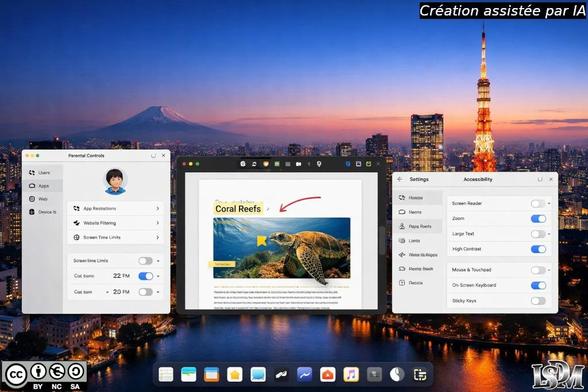Toggle the Screen time Limits switch
The width and height of the screenshot is (588, 392).
145,260
